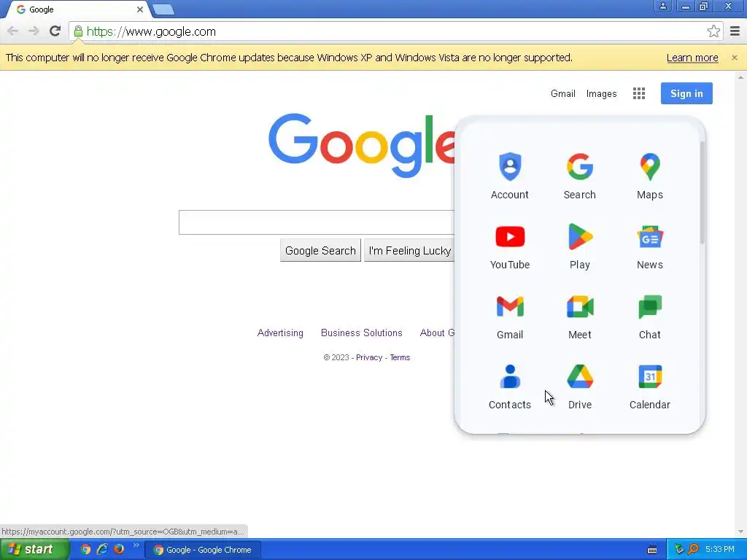Bookmark this page with star icon
Screen dimensions: 747x560
pos(713,31)
